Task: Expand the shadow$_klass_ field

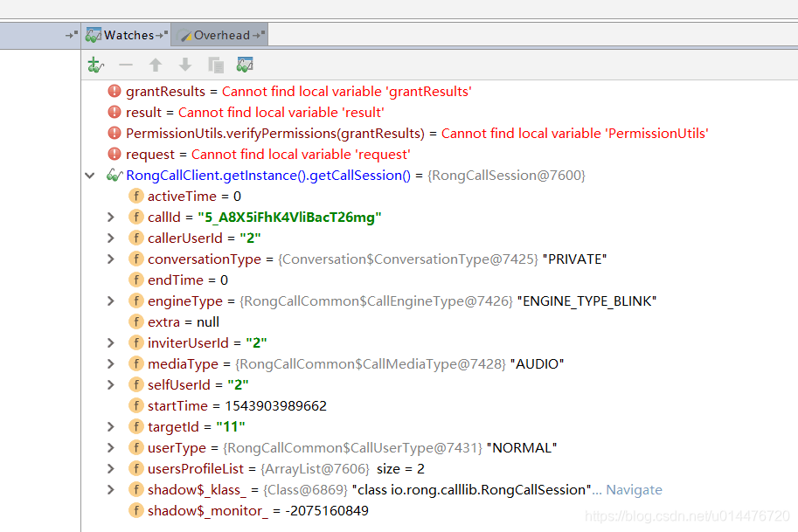Action: [111, 490]
